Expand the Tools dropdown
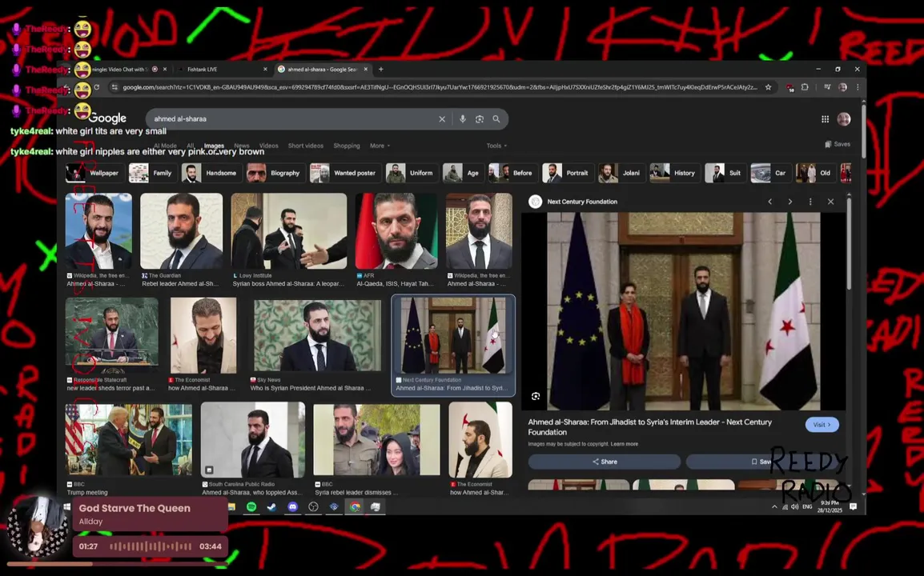 click(x=496, y=146)
